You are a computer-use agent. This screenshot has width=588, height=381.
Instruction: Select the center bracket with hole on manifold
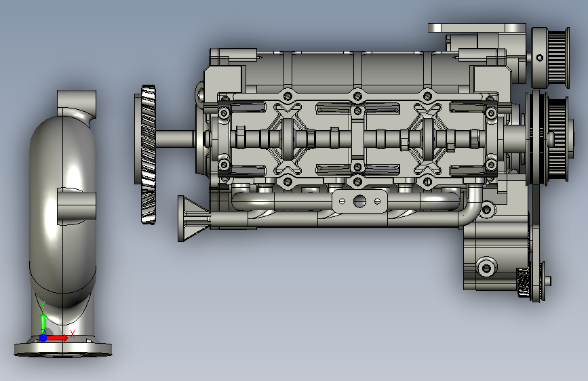359,201
